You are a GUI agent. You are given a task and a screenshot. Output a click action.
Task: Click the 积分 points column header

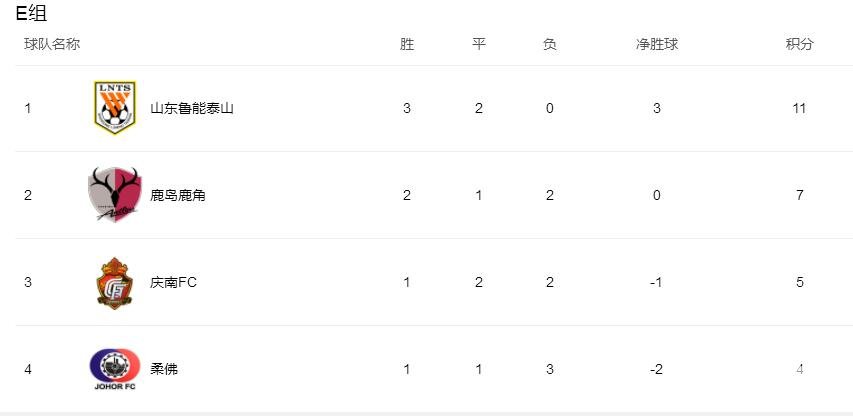point(799,44)
